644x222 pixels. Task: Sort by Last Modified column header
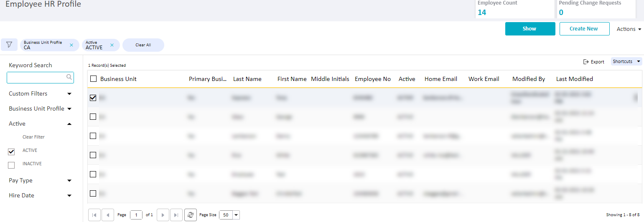click(x=574, y=79)
